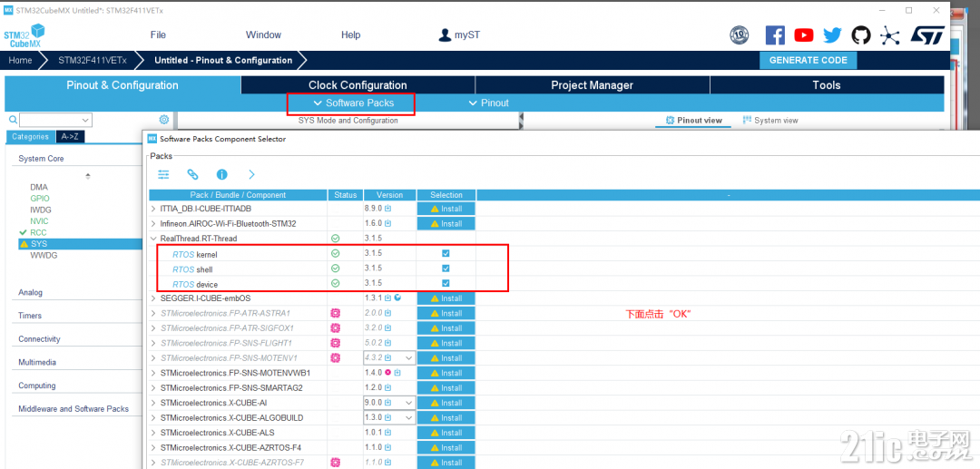Expand the ITTIA_DB.I-CUBE-ITTIADB pack

coord(153,208)
